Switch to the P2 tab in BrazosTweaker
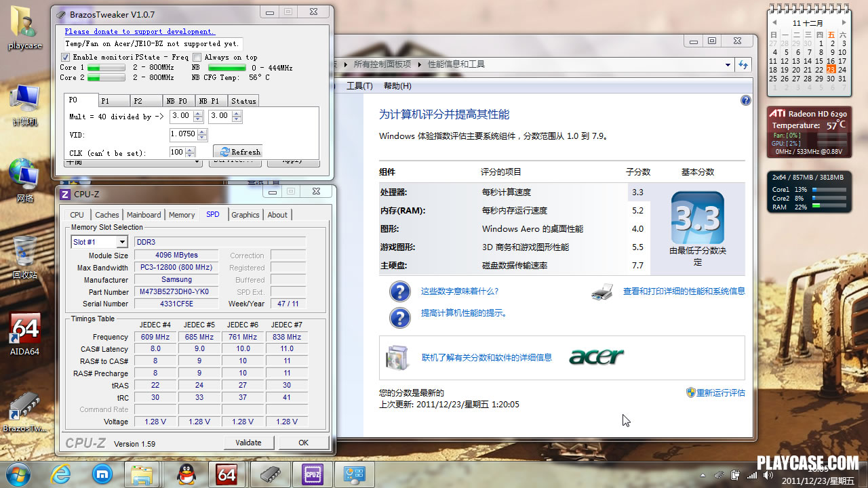The image size is (868, 488). pos(146,101)
